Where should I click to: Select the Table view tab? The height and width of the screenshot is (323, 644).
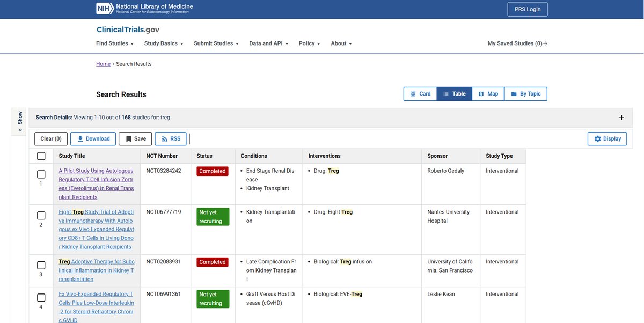pyautogui.click(x=454, y=94)
